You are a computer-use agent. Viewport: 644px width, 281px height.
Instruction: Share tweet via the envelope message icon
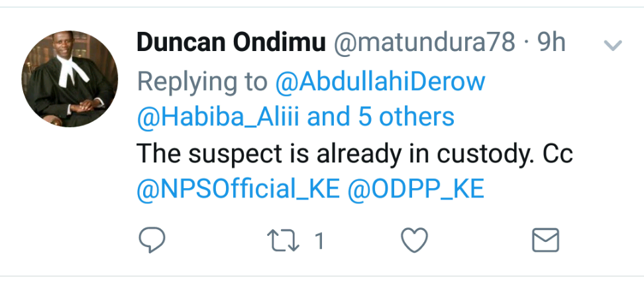pos(545,240)
